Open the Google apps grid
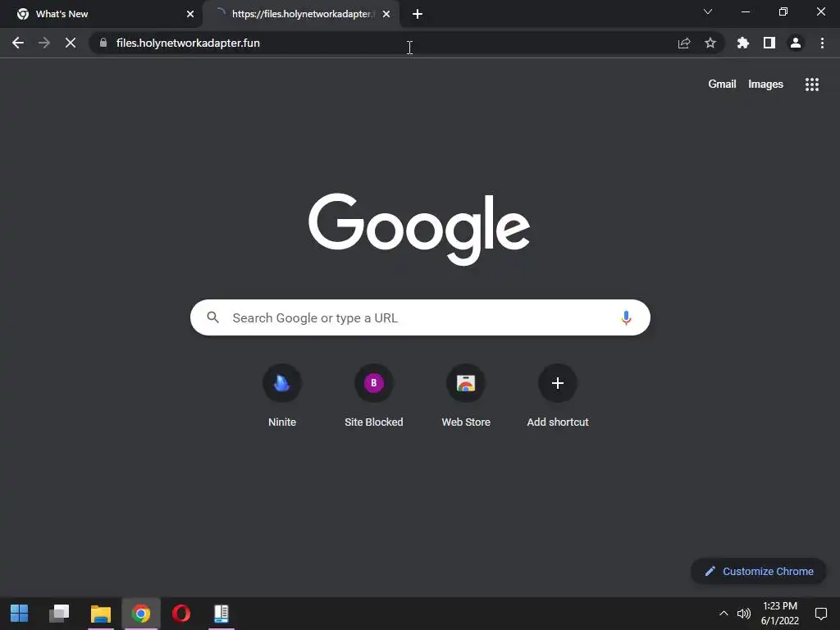This screenshot has height=630, width=840. tap(812, 84)
